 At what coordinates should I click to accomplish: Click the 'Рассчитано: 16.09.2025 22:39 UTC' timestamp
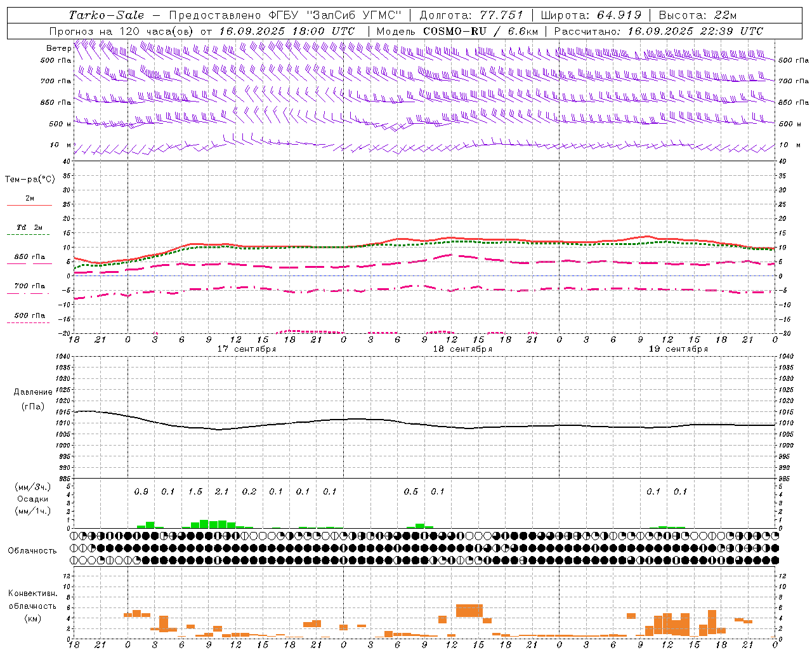coord(658,31)
